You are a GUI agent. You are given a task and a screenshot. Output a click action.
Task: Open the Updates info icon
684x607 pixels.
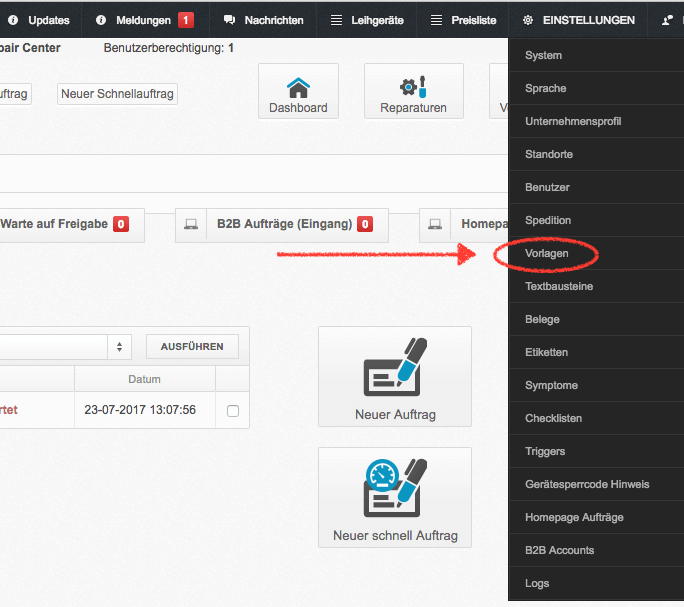(13, 20)
